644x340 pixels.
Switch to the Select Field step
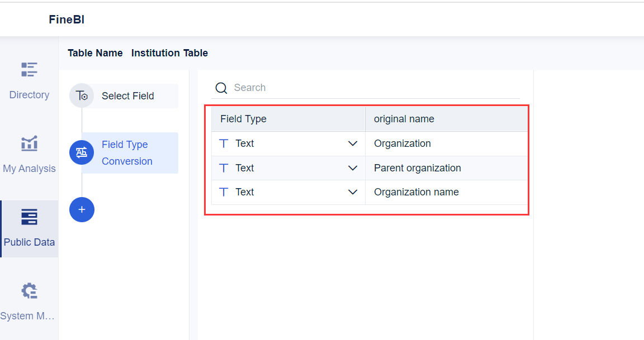click(x=127, y=95)
